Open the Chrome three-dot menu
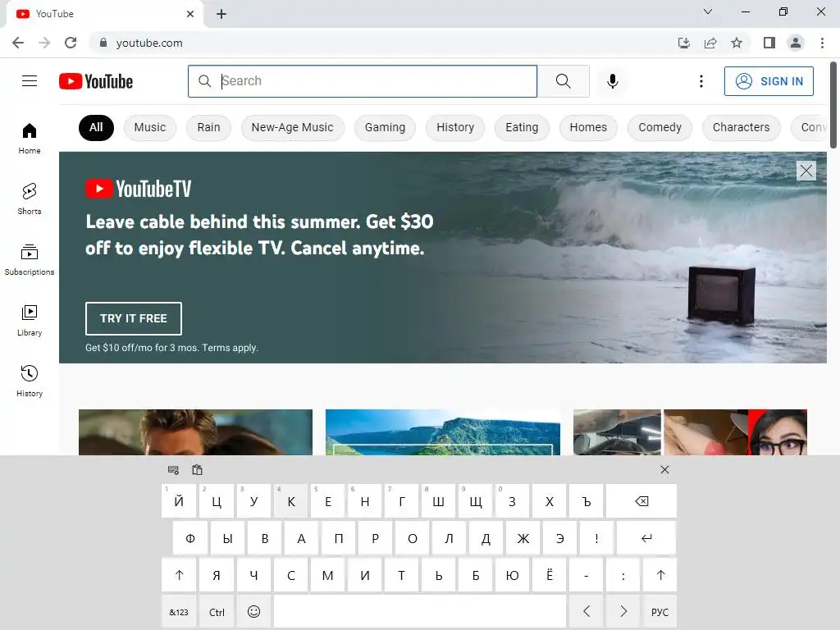The width and height of the screenshot is (840, 630). [822, 43]
